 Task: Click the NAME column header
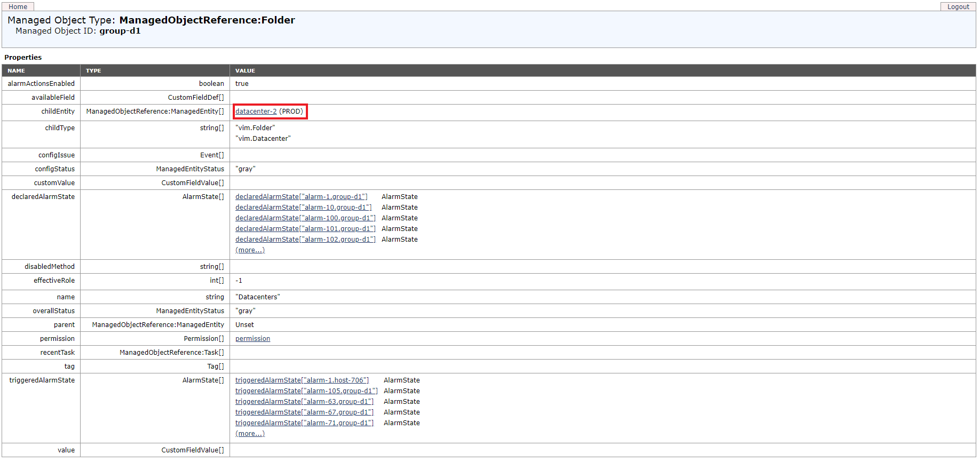click(x=16, y=70)
